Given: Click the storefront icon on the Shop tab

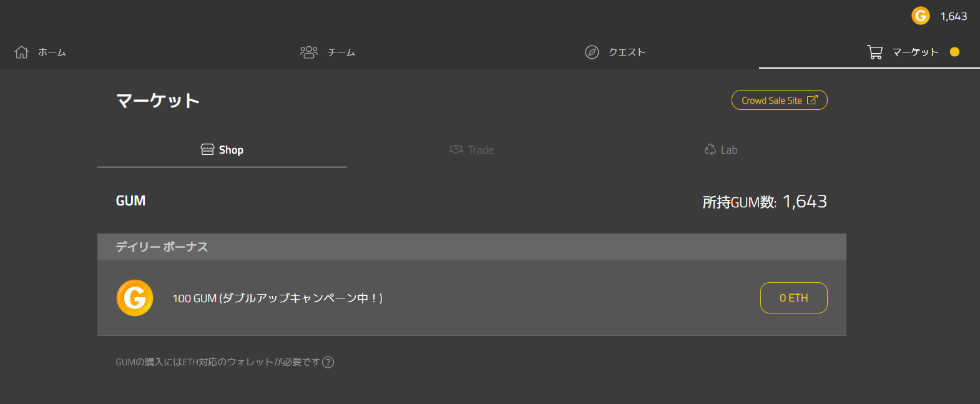Looking at the screenshot, I should [207, 149].
